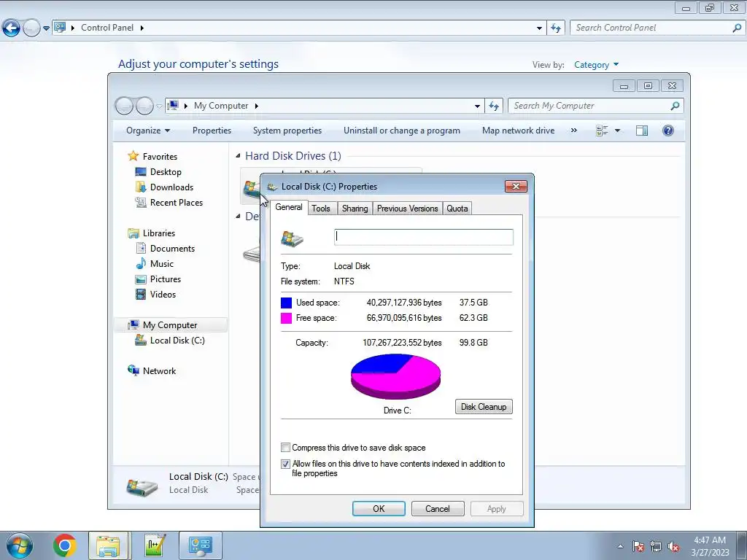Open the Pictures library
This screenshot has height=560, width=747.
[166, 279]
